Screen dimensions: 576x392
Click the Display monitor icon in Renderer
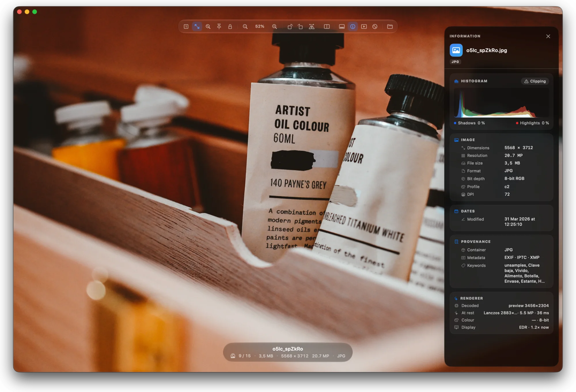point(456,328)
